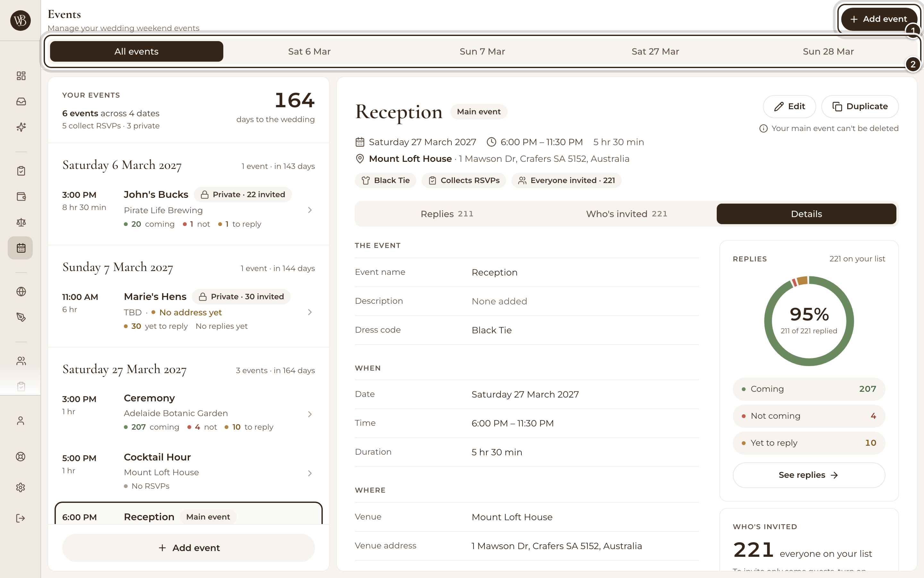Screen dimensions: 924x578
Task: Expand Marie's Hens event chevron
Action: [x=310, y=312]
